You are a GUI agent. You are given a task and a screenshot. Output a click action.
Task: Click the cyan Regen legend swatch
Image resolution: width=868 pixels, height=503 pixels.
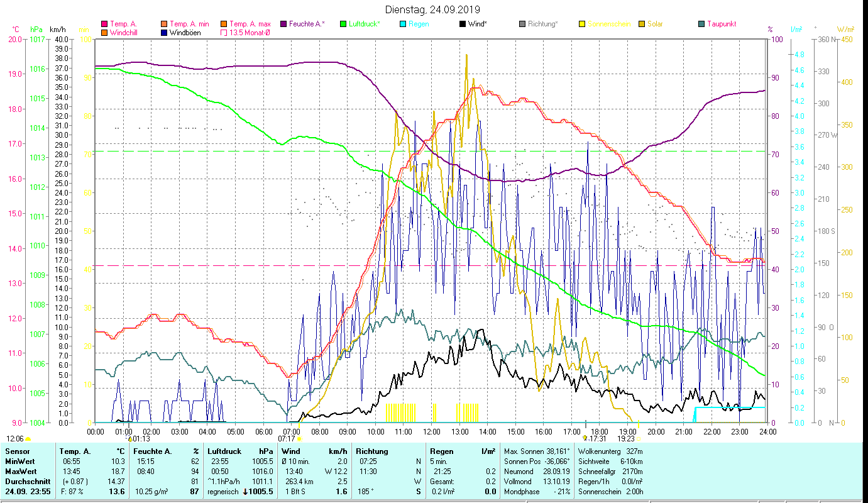coord(402,24)
